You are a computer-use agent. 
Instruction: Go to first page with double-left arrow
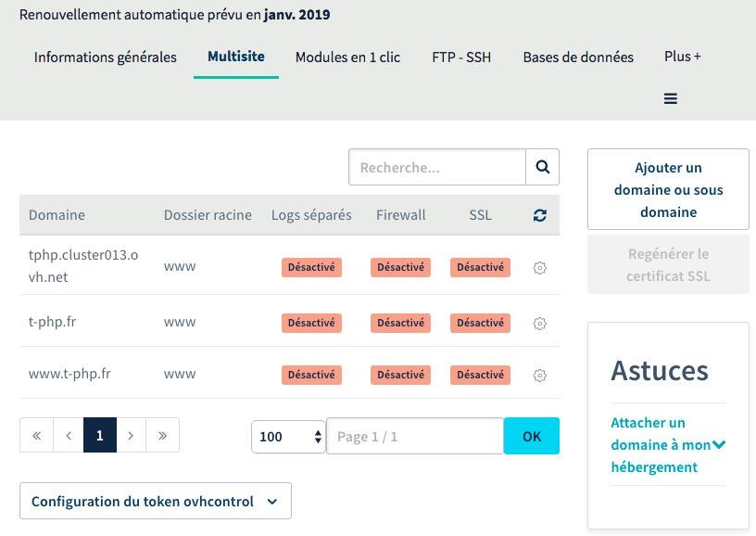point(36,436)
